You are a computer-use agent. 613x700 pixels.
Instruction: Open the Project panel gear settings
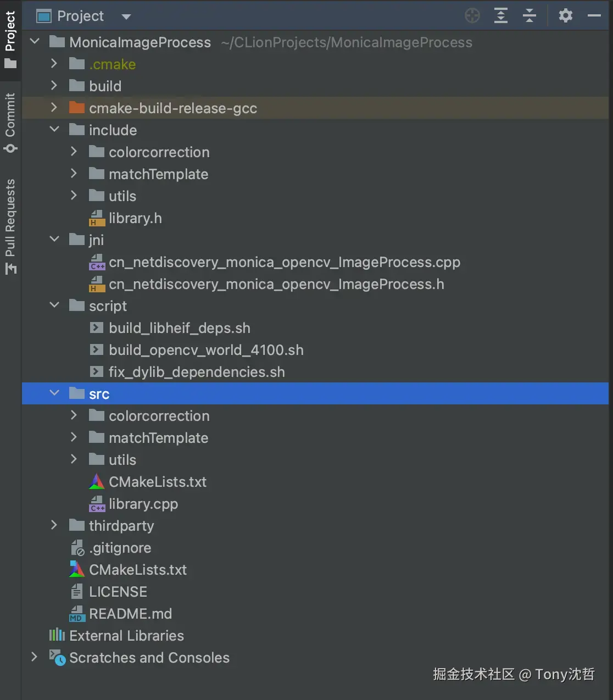pyautogui.click(x=565, y=16)
